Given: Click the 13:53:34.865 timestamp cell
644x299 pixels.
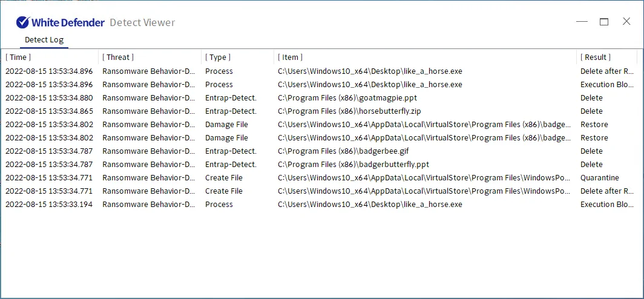Looking at the screenshot, I should point(49,111).
